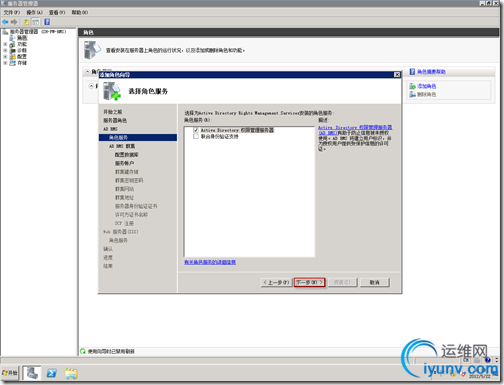Viewport: 504px width, 385px height.
Task: Click the 添加角色 link
Action: click(427, 86)
